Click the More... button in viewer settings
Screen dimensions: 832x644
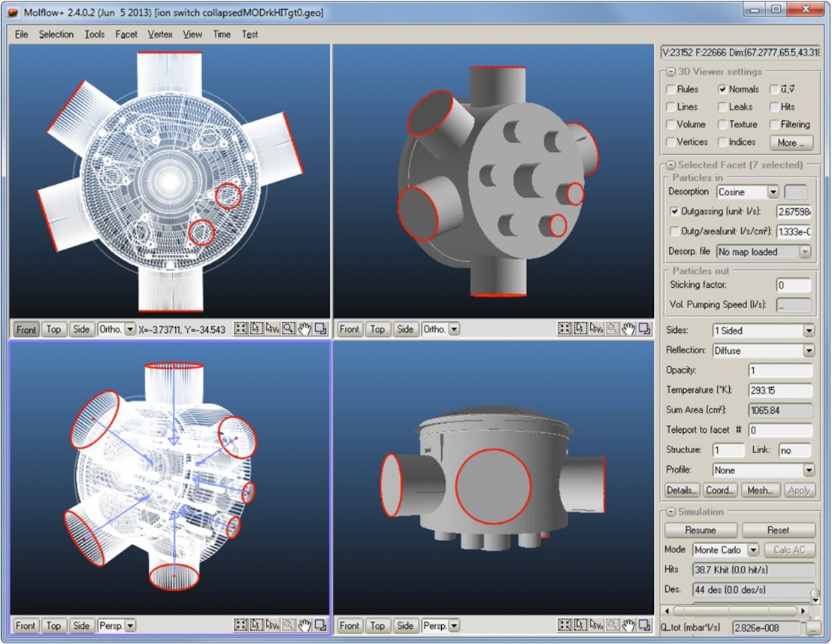point(791,142)
